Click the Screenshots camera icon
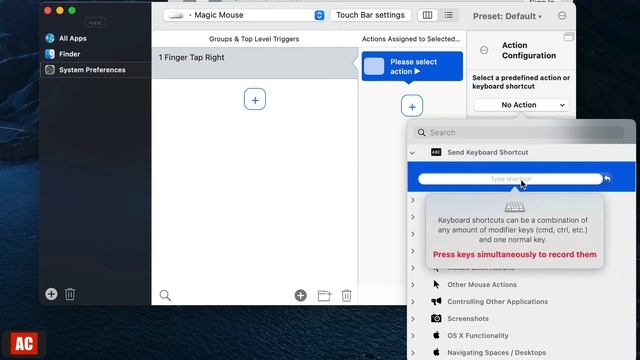This screenshot has height=360, width=640. (436, 318)
